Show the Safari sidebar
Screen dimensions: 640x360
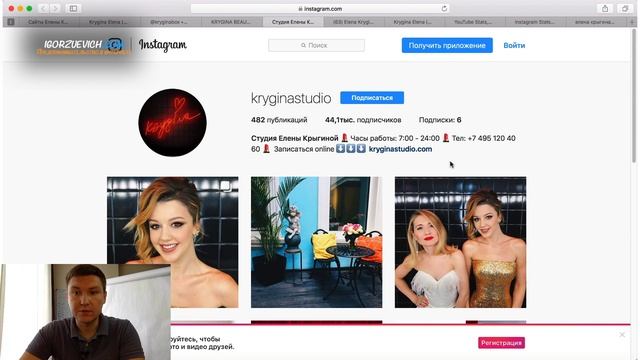73,8
